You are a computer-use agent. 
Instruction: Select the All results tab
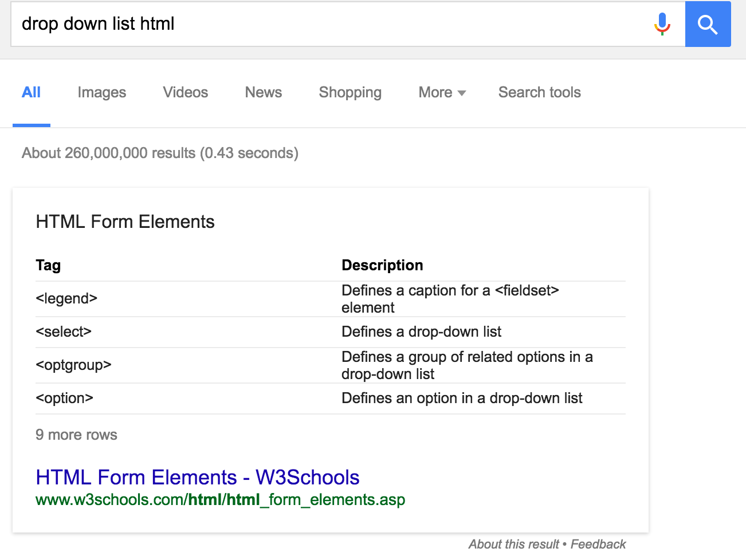[x=31, y=93]
